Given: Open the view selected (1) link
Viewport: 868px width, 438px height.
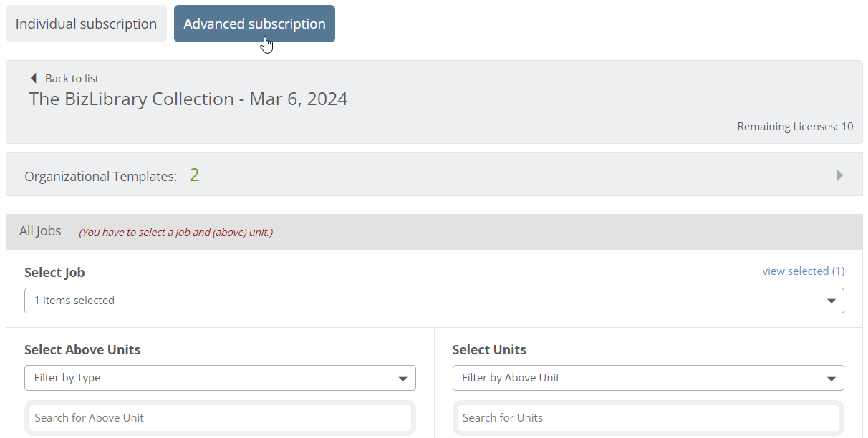Looking at the screenshot, I should click(803, 271).
